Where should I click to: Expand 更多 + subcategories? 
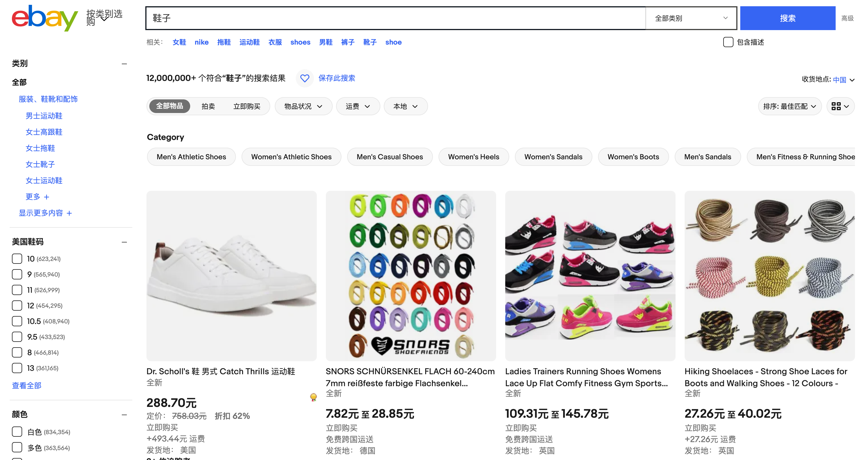[x=37, y=197]
